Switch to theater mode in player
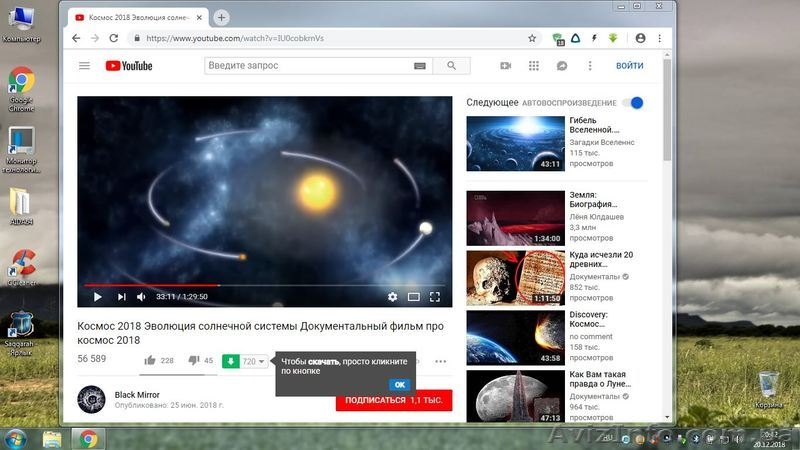 (414, 297)
